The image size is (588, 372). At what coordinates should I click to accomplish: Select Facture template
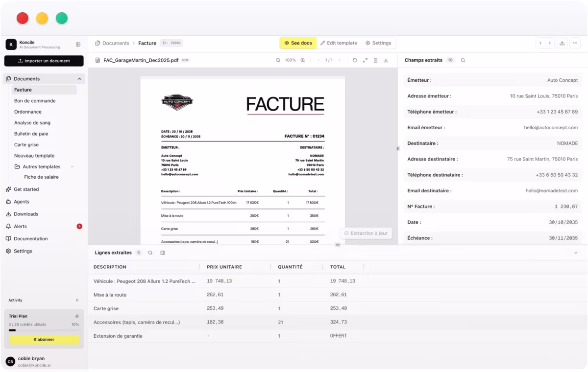(44, 90)
